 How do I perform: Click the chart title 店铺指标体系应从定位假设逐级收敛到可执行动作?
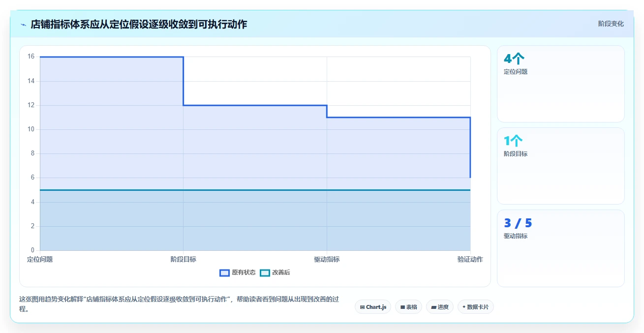139,24
